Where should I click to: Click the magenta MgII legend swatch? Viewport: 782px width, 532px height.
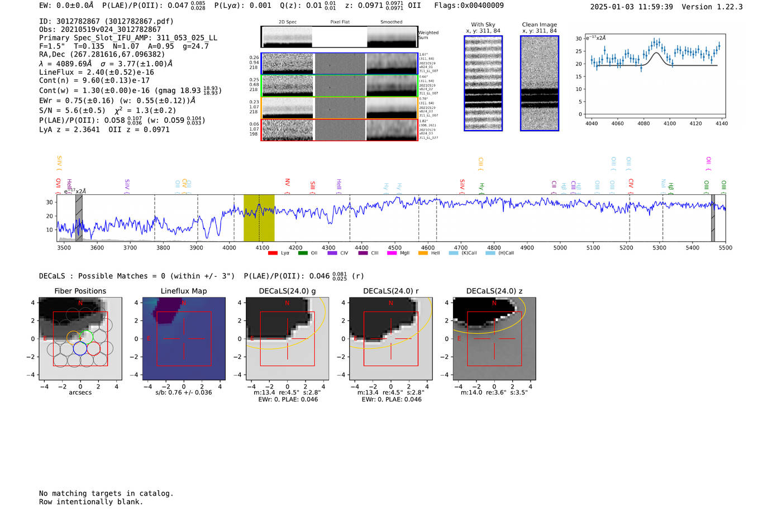[x=392, y=253]
